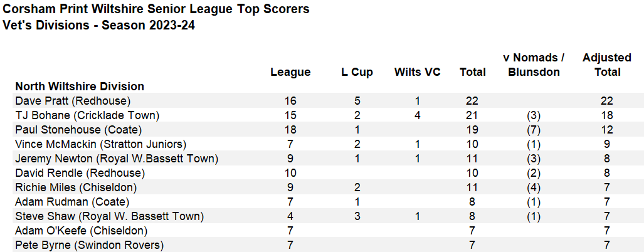
Task: Click TJ Bohane (Cricklade Town) name
Action: [87, 115]
